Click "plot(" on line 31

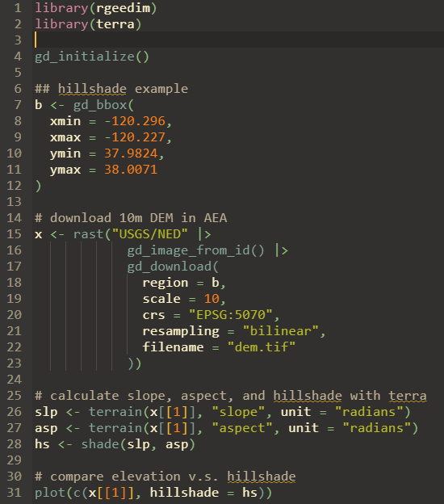(53, 493)
